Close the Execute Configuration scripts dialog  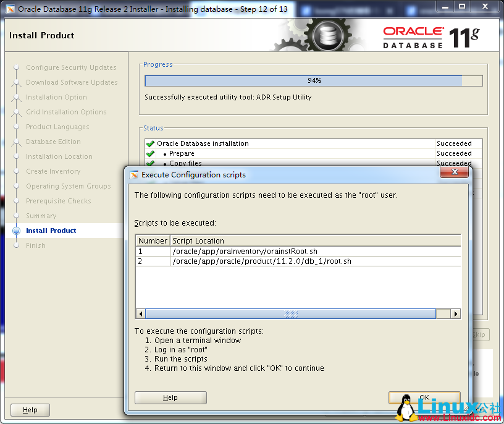coord(455,173)
